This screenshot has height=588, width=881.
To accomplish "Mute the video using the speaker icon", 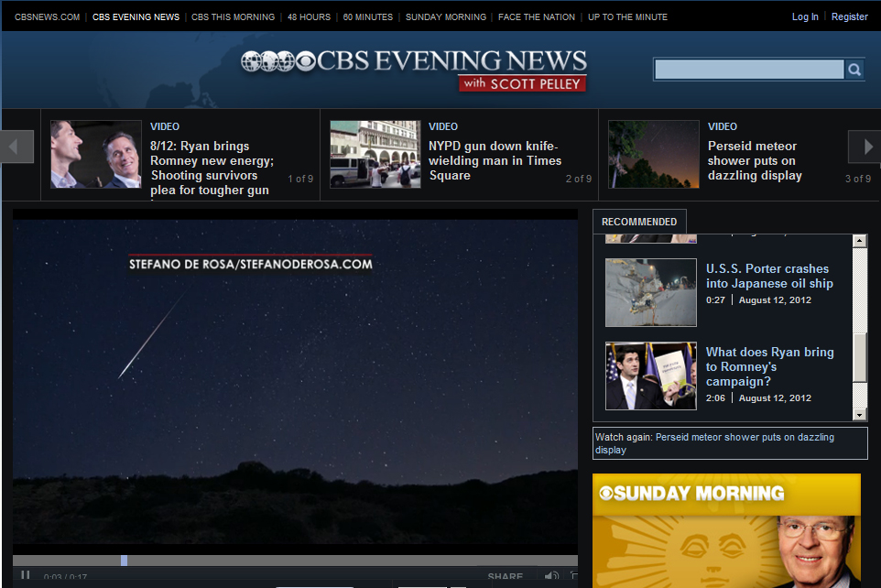I will [551, 577].
